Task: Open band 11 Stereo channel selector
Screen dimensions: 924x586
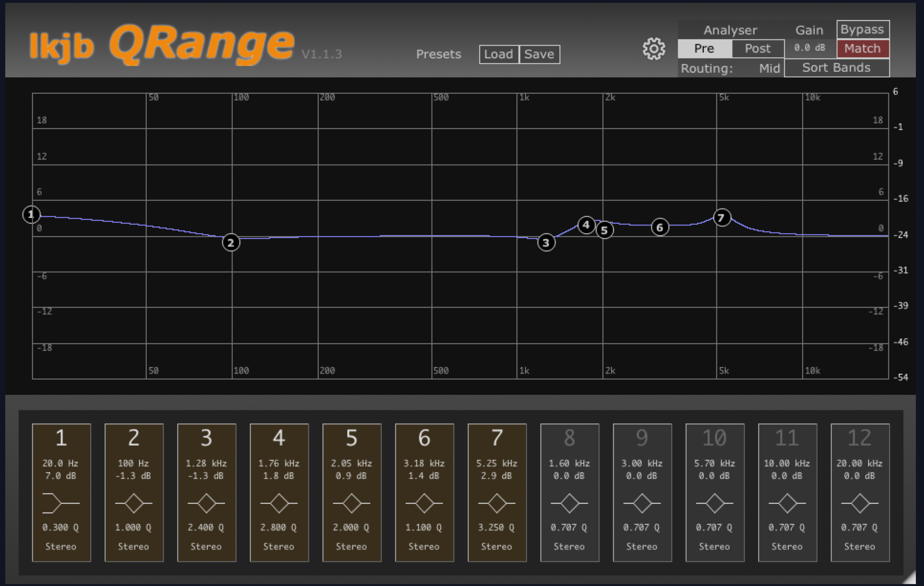Action: pyautogui.click(x=787, y=546)
